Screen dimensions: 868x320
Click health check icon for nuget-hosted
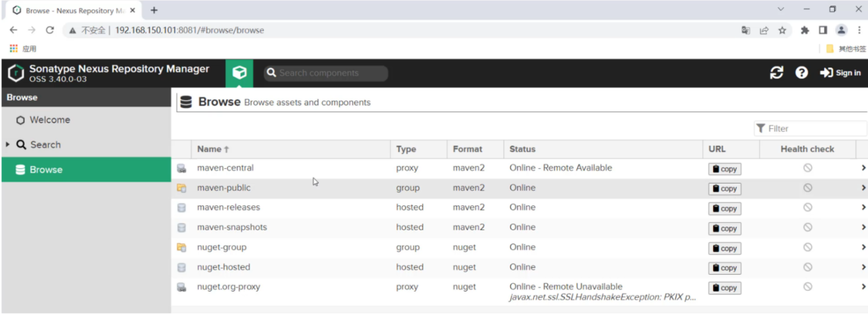[x=807, y=267]
